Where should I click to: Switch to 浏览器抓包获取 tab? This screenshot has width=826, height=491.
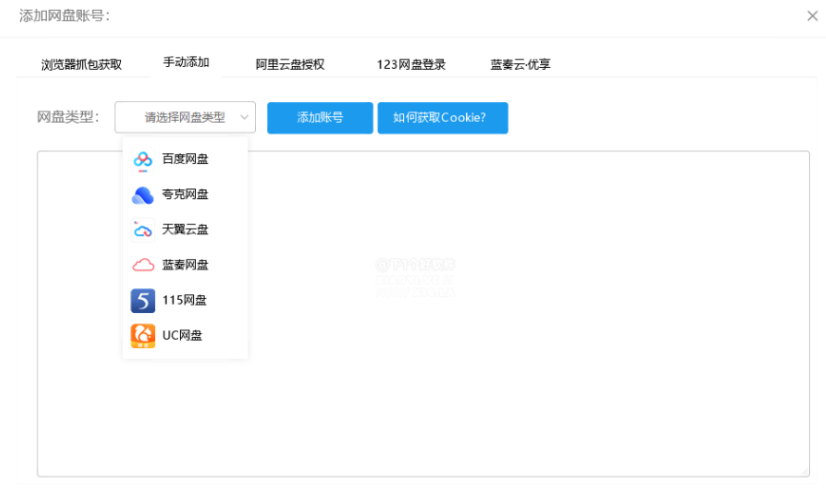point(82,65)
